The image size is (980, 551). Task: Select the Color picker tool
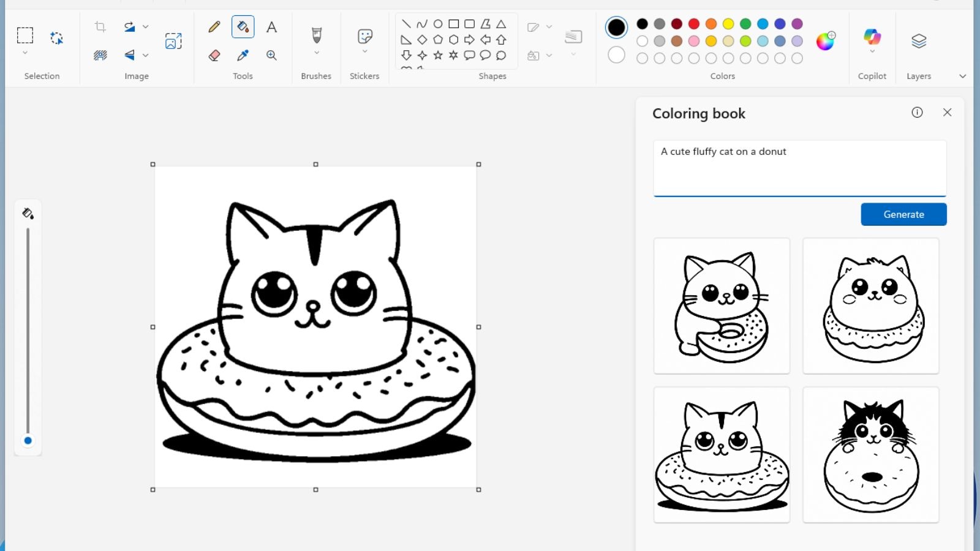point(242,54)
